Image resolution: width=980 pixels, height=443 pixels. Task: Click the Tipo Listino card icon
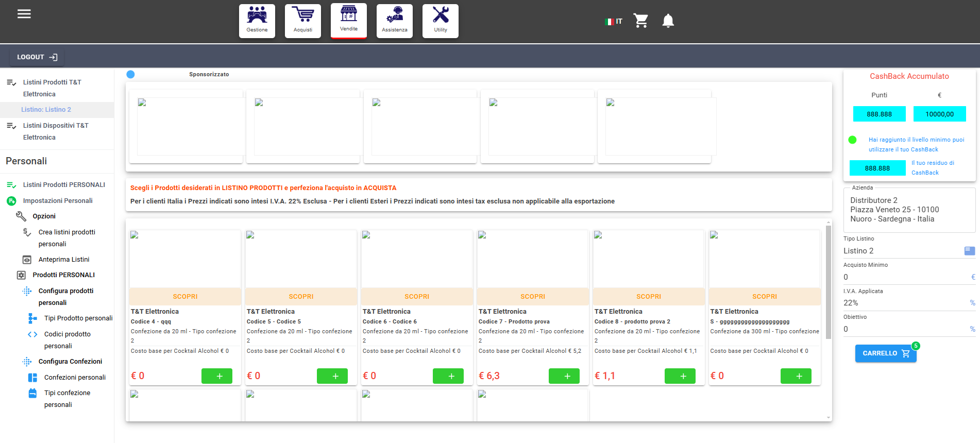coord(970,251)
